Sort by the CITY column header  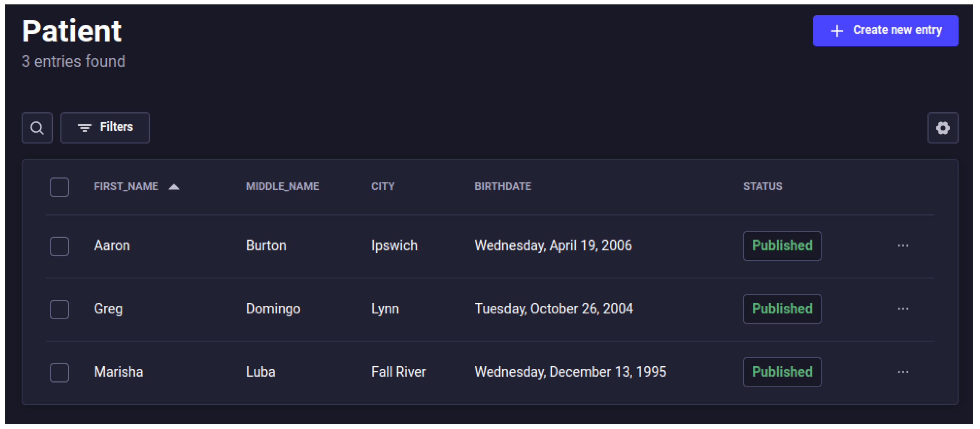[x=383, y=186]
